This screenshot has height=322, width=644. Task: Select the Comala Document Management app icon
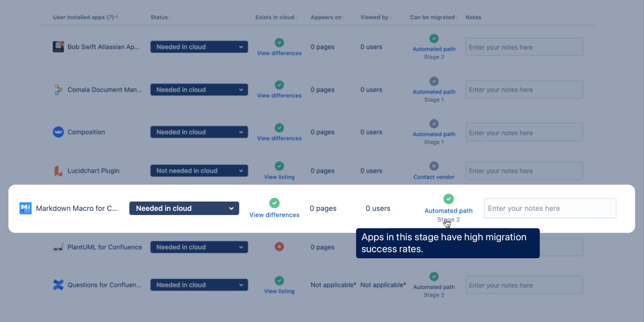[59, 89]
